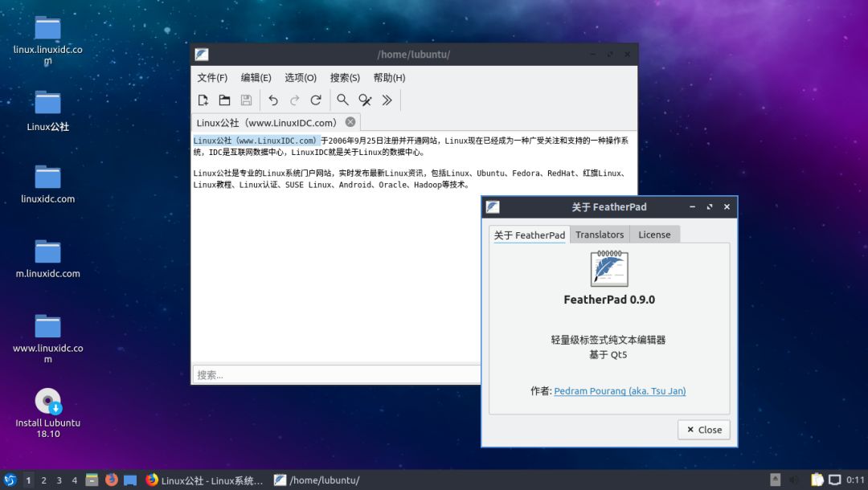Click the Open file folder toolbar icon

[x=224, y=100]
